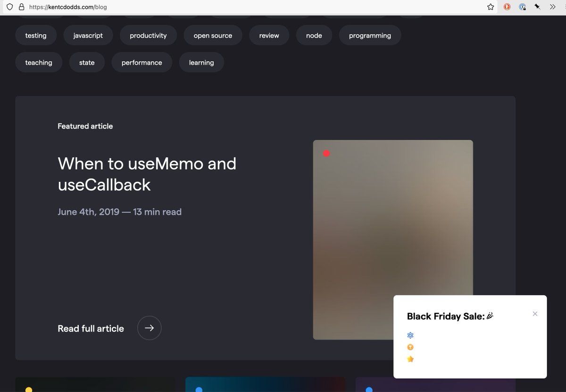Open the featured article image
This screenshot has width=566, height=392.
(393, 240)
